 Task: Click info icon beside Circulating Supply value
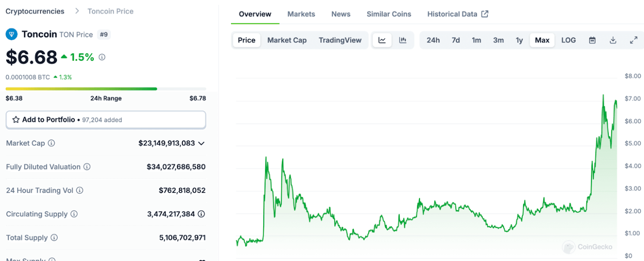pos(201,214)
